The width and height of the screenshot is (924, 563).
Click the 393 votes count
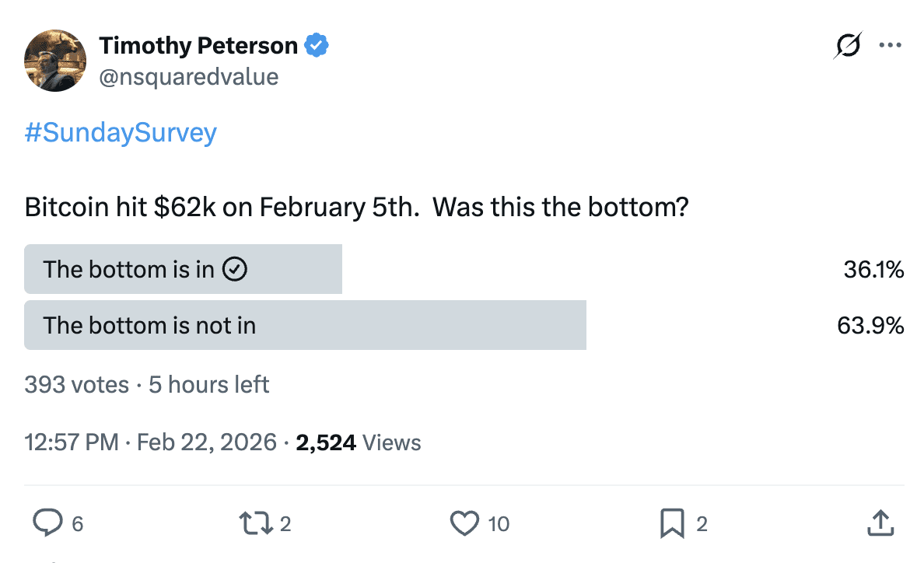point(76,384)
